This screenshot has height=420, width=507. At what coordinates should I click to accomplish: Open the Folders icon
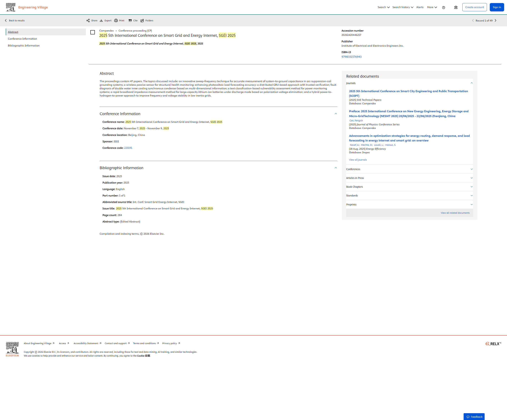click(x=142, y=20)
